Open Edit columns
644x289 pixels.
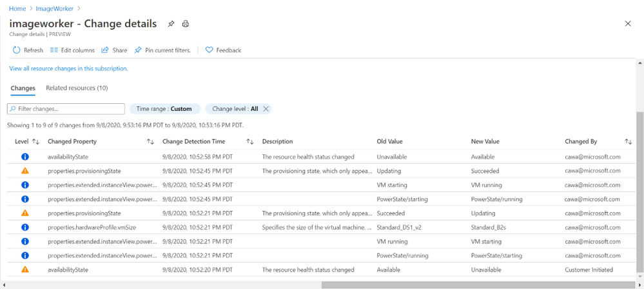pyautogui.click(x=72, y=50)
